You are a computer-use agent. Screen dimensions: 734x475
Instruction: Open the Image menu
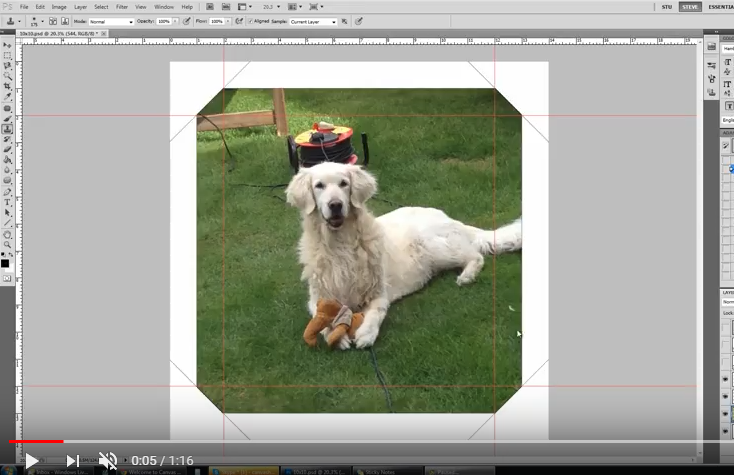pyautogui.click(x=59, y=7)
